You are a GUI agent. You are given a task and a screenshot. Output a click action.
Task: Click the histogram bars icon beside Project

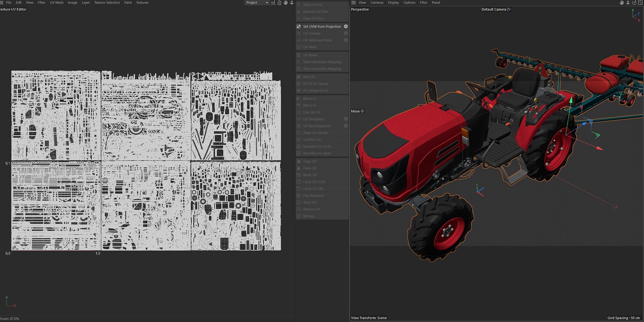[x=273, y=3]
